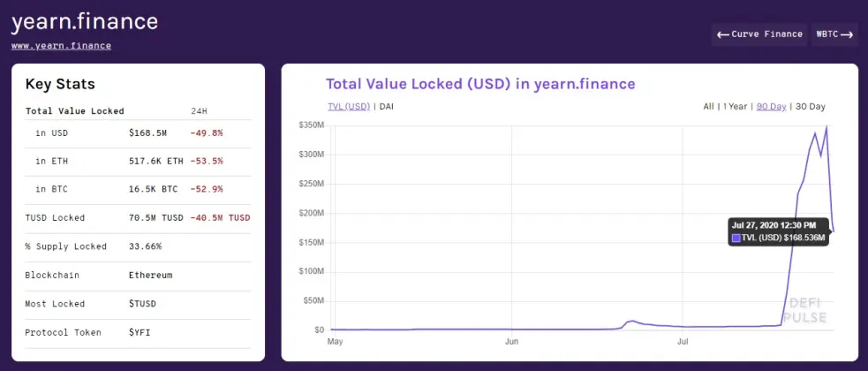Image resolution: width=868 pixels, height=371 pixels.
Task: Click the Jun label on chart axis
Action: [x=511, y=342]
